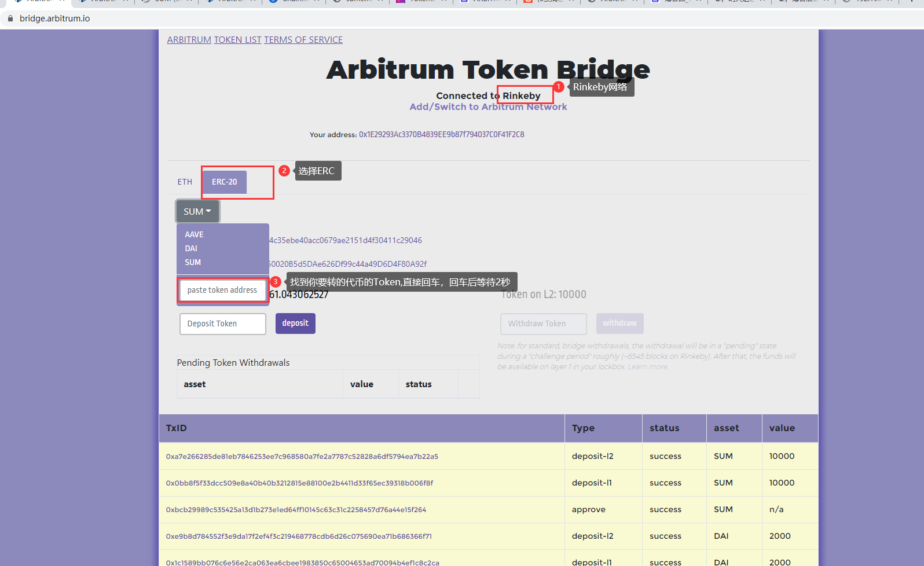This screenshot has width=924, height=566.
Task: Click the site lock icon in address bar
Action: [x=10, y=19]
